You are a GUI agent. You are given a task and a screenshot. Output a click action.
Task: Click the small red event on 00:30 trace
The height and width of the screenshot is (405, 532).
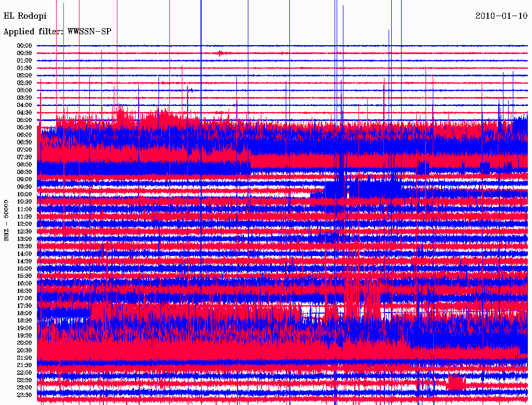pos(222,53)
